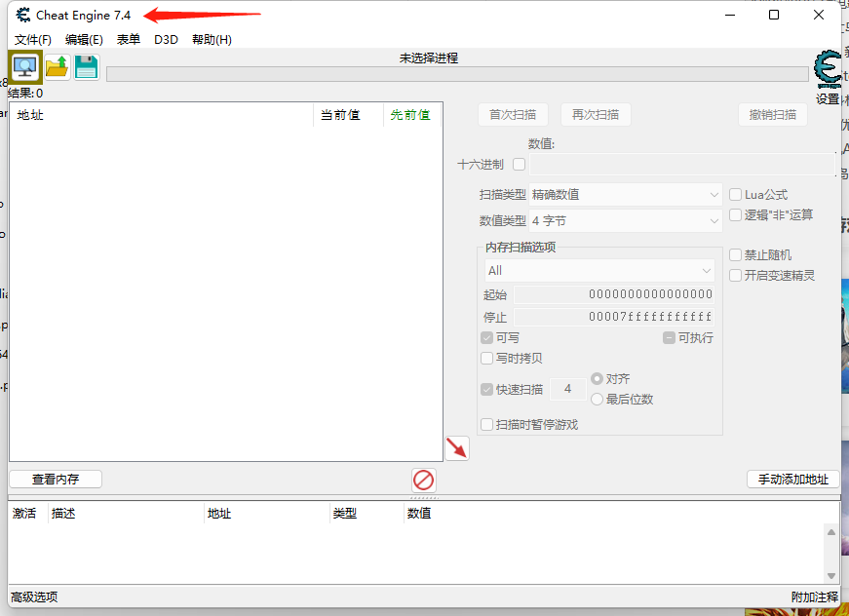
Task: Open the 数值类型 4 字节 dropdown
Action: (x=626, y=221)
